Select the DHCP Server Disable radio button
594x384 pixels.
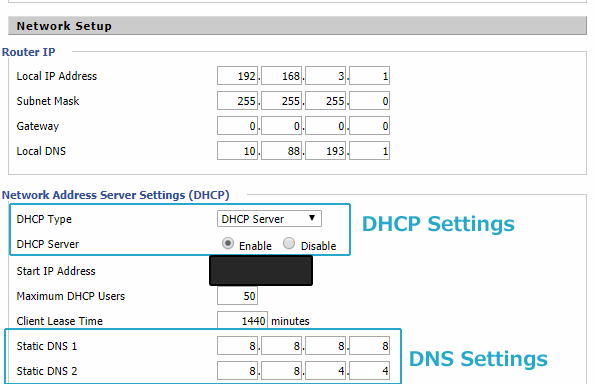(x=289, y=244)
